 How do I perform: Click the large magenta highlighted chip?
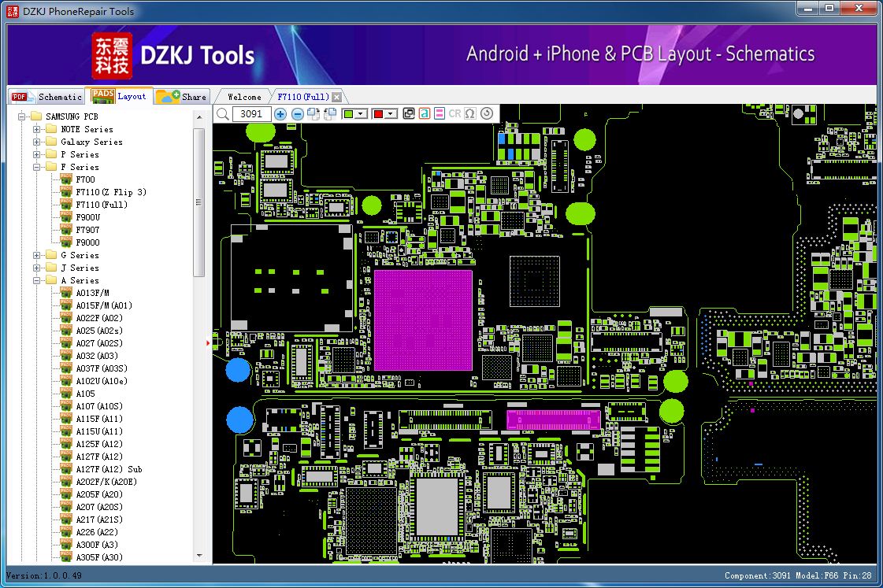tap(423, 320)
